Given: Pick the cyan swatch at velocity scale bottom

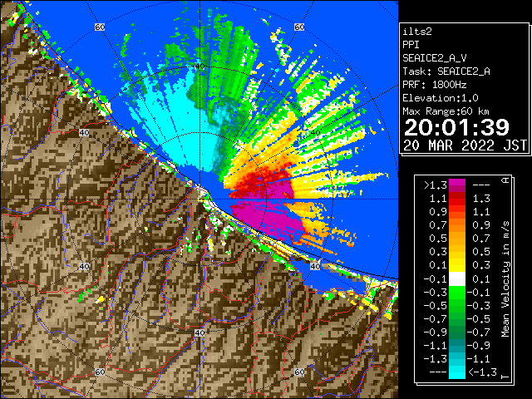Looking at the screenshot, I should pos(457,372).
